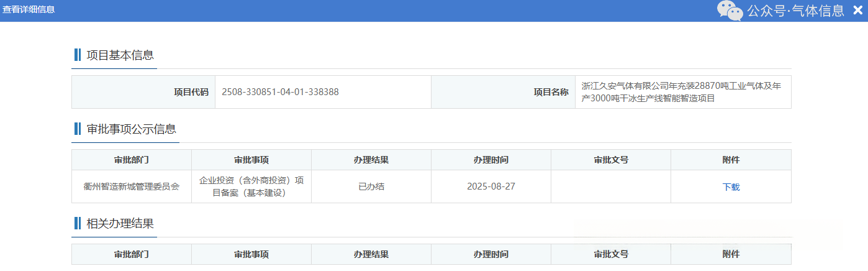Select the 审批事项公示信息 section heading

131,129
